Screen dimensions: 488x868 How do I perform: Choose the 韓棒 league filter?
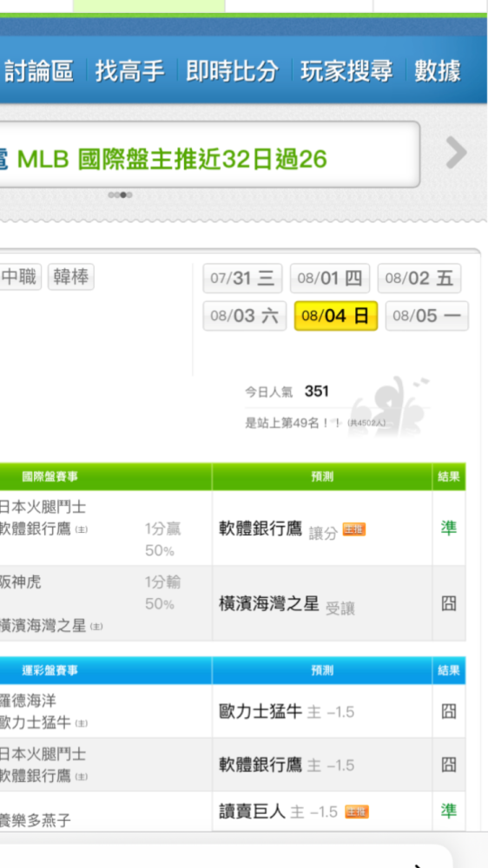(x=71, y=277)
